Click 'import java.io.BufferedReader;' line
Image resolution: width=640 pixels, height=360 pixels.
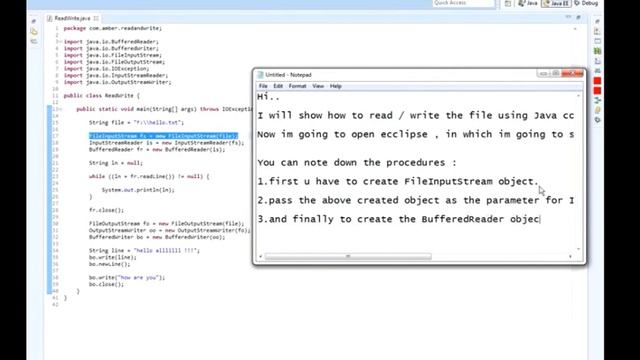tap(111, 42)
